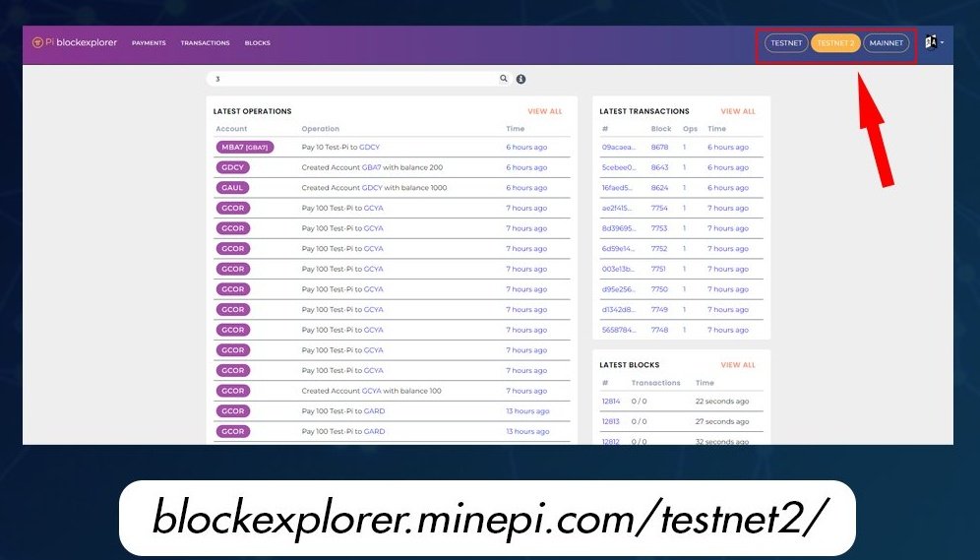Screen dimensions: 980x560
Task: Open GDCY link in balance 1000 row
Action: [372, 188]
